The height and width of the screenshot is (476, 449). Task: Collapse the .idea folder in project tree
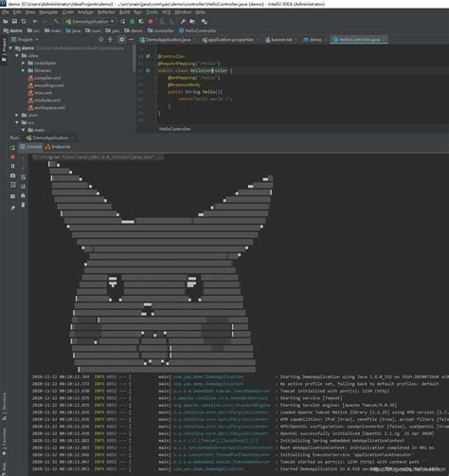pyautogui.click(x=17, y=56)
